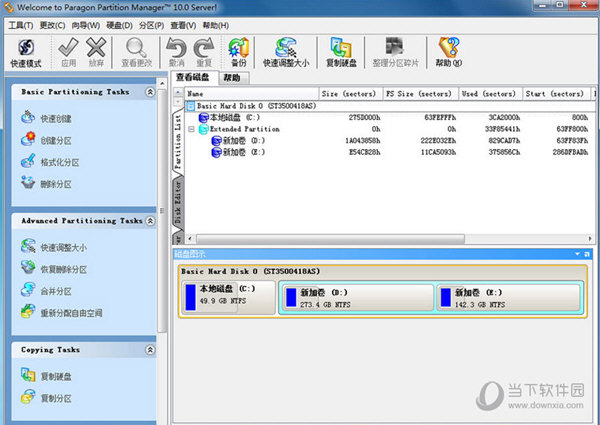Open 查看(V) menu
The width and height of the screenshot is (600, 425).
[x=183, y=26]
